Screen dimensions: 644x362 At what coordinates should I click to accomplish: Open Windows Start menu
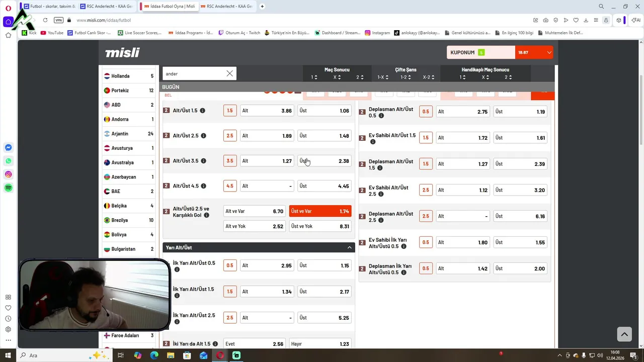(x=8, y=355)
